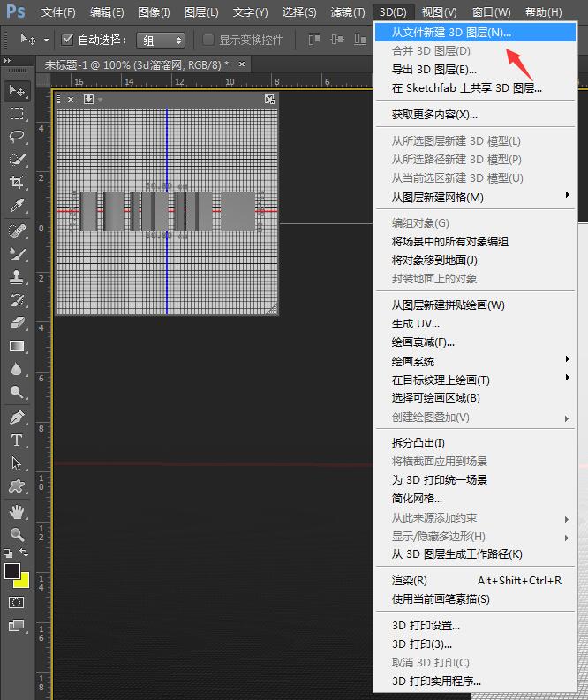Choose 获取更多内容(X)...

pos(475,114)
